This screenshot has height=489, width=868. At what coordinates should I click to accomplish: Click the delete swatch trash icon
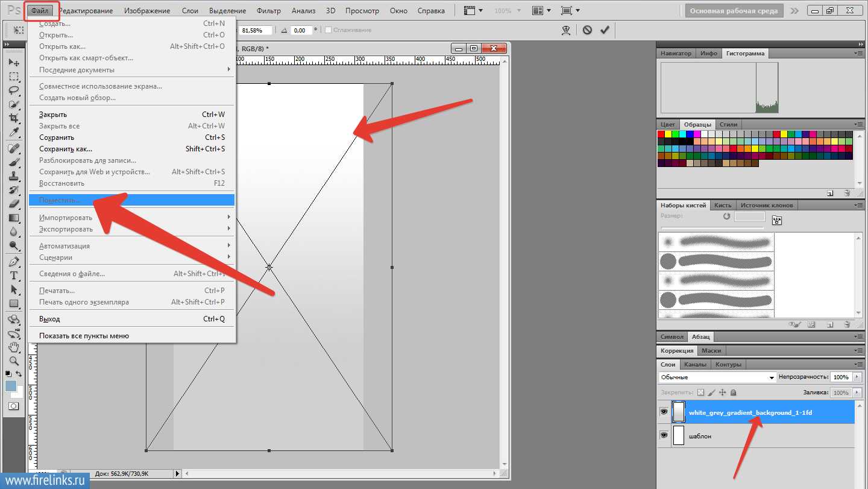847,193
